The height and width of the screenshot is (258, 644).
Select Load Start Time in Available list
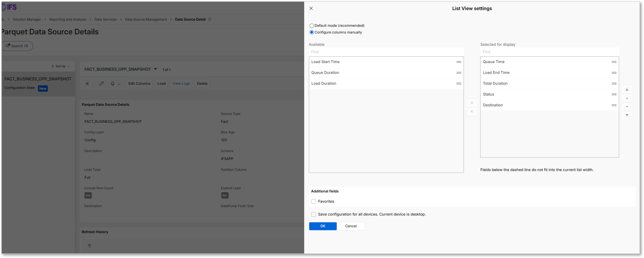click(x=386, y=62)
